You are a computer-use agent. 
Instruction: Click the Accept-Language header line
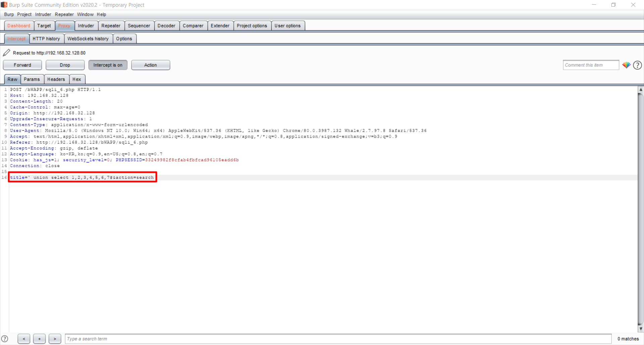pyautogui.click(x=86, y=154)
